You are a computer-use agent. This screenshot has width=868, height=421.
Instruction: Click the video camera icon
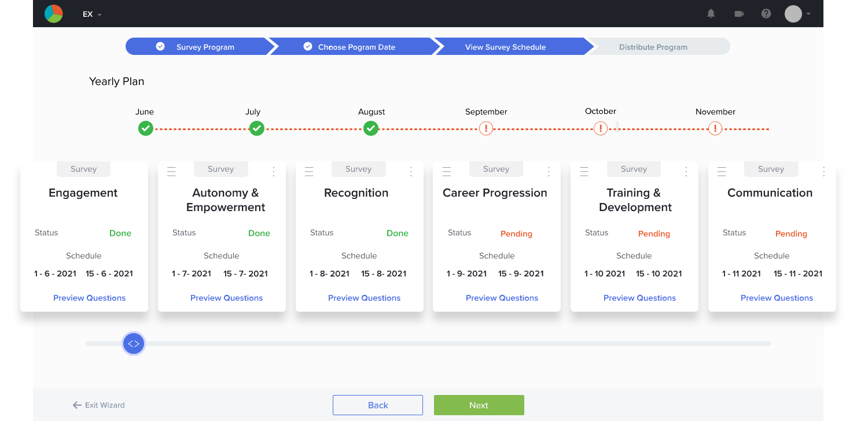pos(739,14)
